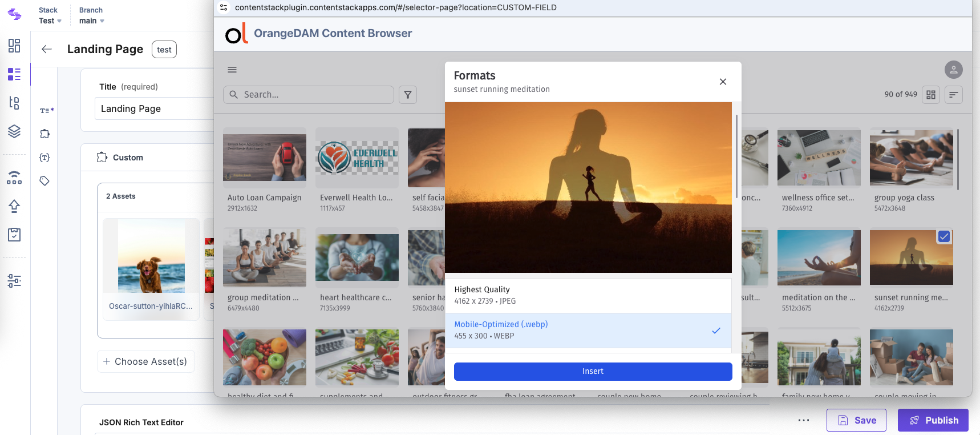
Task: Switch to grid view in the asset browser
Action: pyautogui.click(x=931, y=95)
